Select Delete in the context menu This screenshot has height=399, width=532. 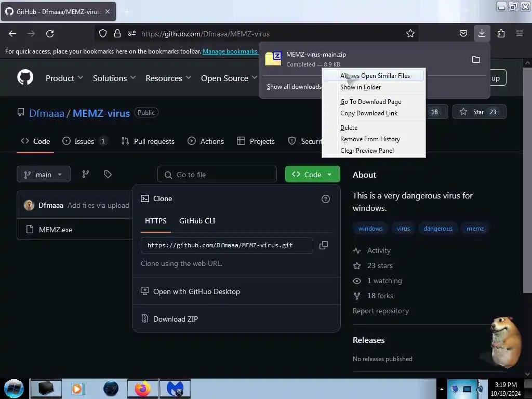pos(374,128)
